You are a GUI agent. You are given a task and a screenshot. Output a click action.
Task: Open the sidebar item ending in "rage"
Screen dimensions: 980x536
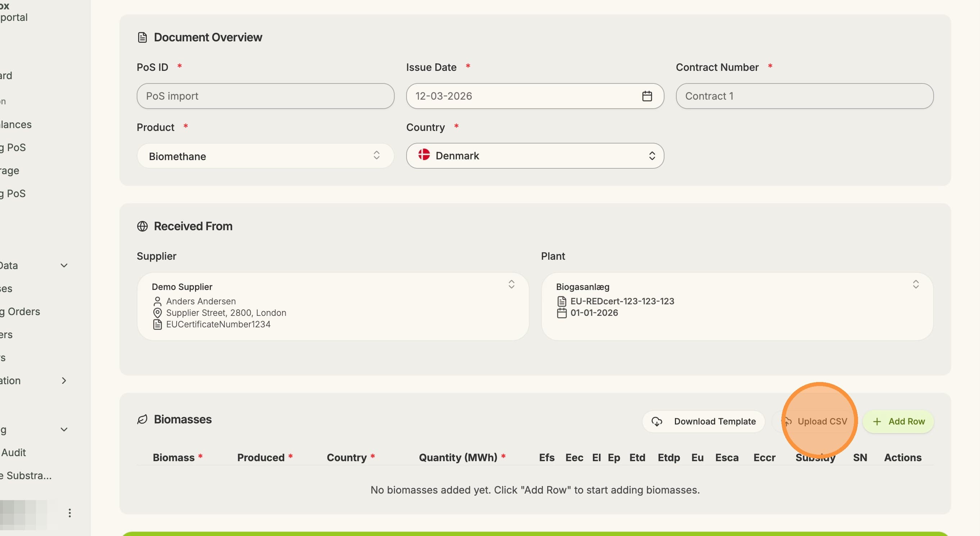click(9, 171)
